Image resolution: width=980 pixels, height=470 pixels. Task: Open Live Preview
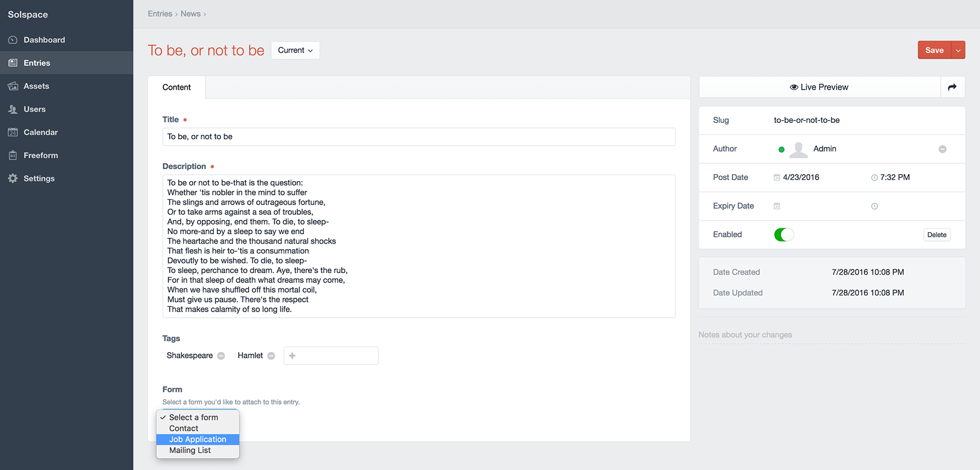point(819,87)
